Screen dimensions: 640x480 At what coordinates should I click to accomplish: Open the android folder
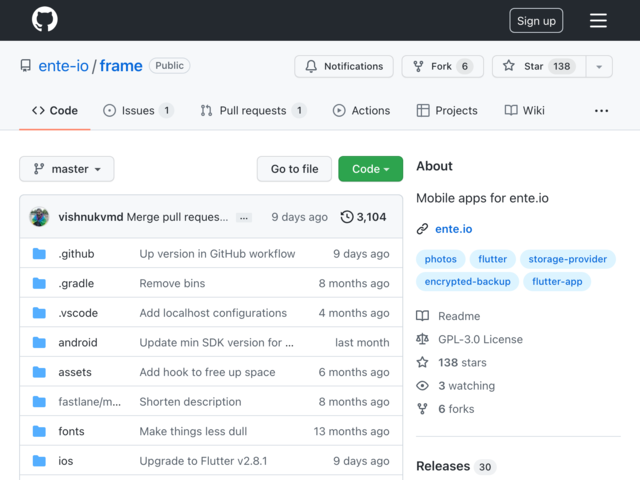point(78,342)
